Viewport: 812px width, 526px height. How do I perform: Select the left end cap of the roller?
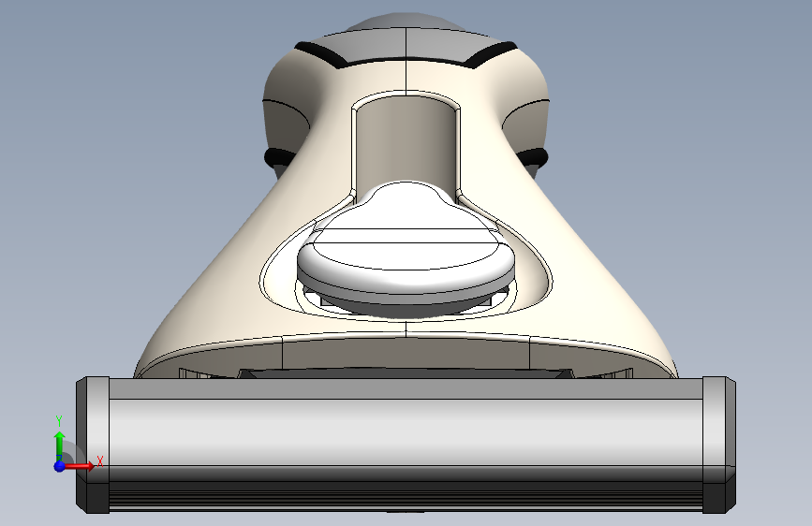tap(93, 446)
